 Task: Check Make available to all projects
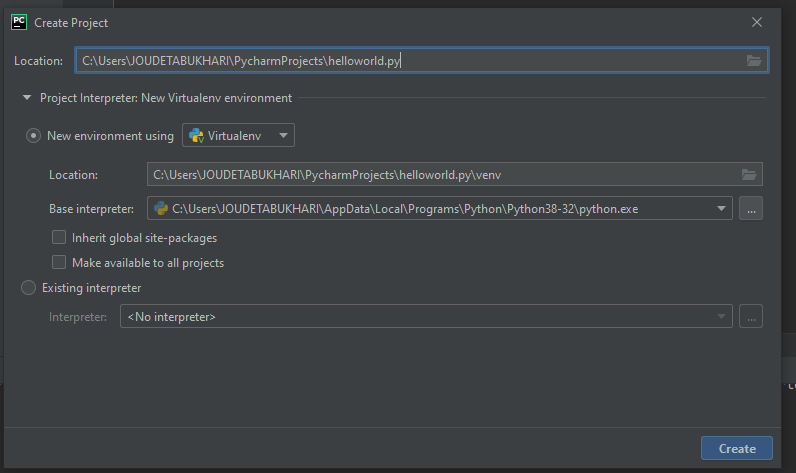[x=59, y=262]
